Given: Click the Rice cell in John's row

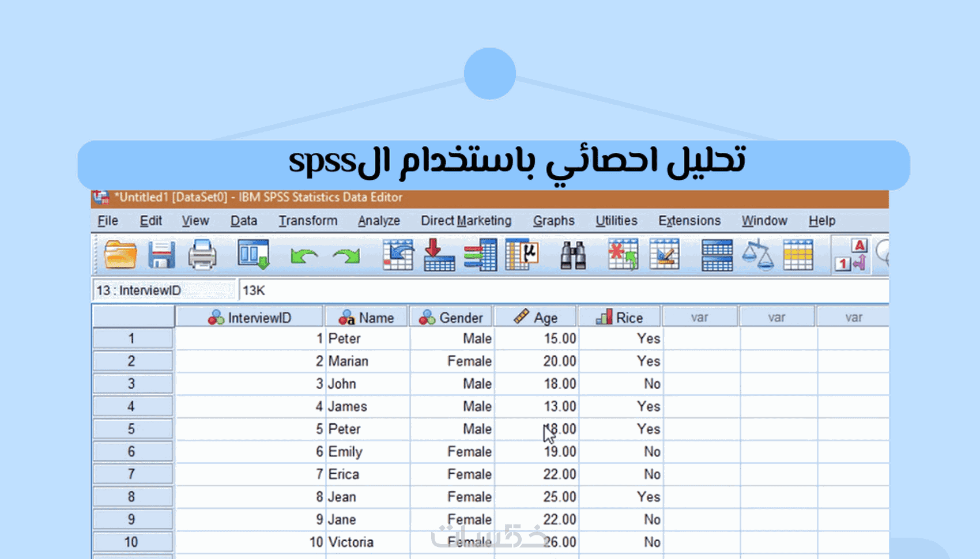Looking at the screenshot, I should 621,384.
